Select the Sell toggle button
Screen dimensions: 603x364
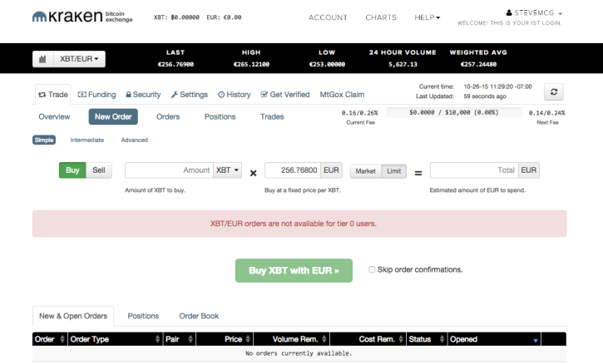99,170
